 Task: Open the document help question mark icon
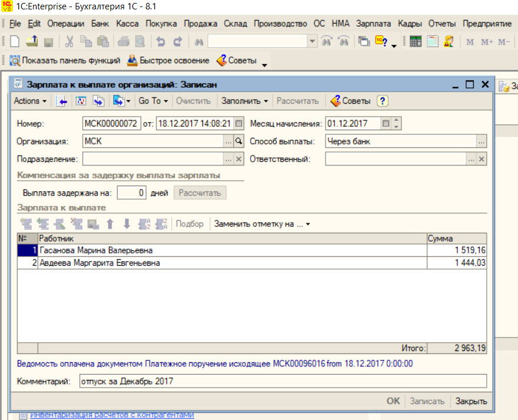pos(383,101)
